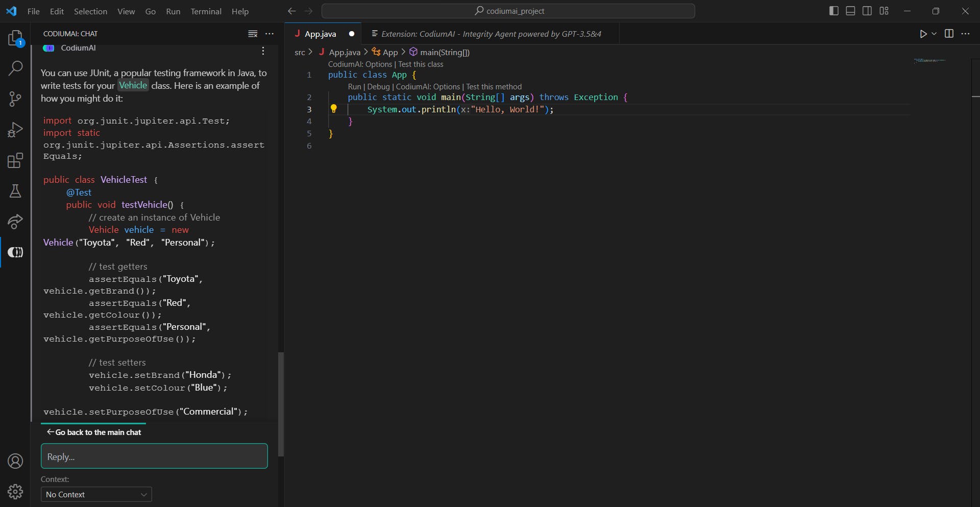Click line number 6 in gutter
The height and width of the screenshot is (507, 980).
click(309, 146)
